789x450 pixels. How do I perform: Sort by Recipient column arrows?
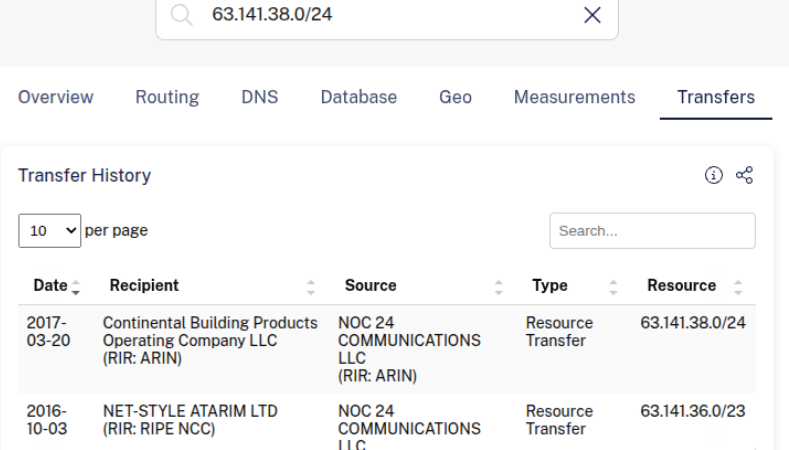pyautogui.click(x=310, y=286)
